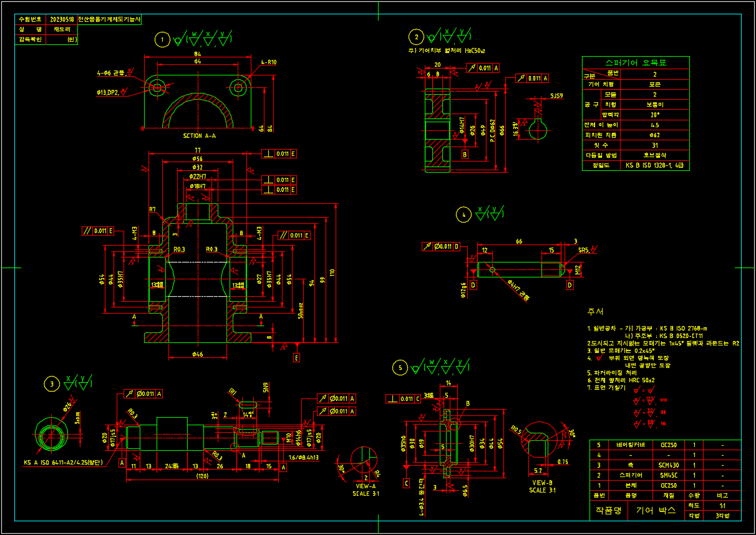Click the 스퍼기어 요목표 table header
The height and width of the screenshot is (535, 756).
636,63
